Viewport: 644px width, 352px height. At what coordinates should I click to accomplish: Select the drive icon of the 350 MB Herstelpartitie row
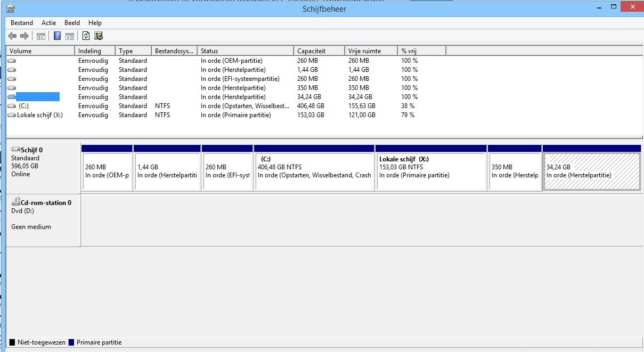[x=12, y=88]
